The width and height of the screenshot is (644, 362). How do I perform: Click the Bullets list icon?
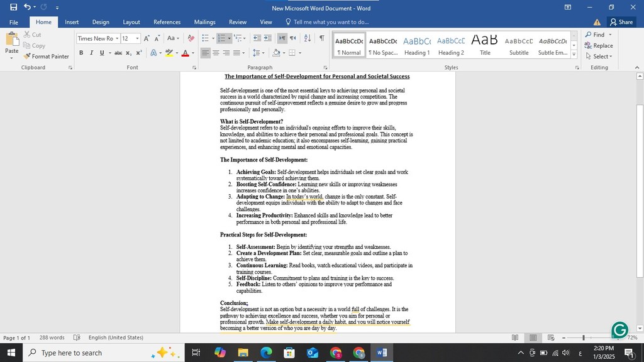coord(206,38)
